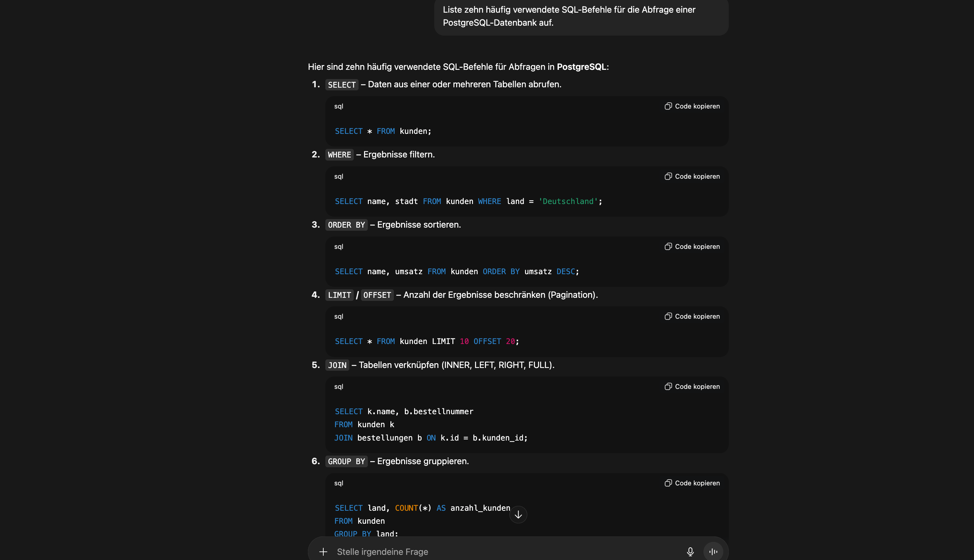Copy the GROUP BY land code block
Image resolution: width=974 pixels, height=560 pixels.
coord(691,483)
